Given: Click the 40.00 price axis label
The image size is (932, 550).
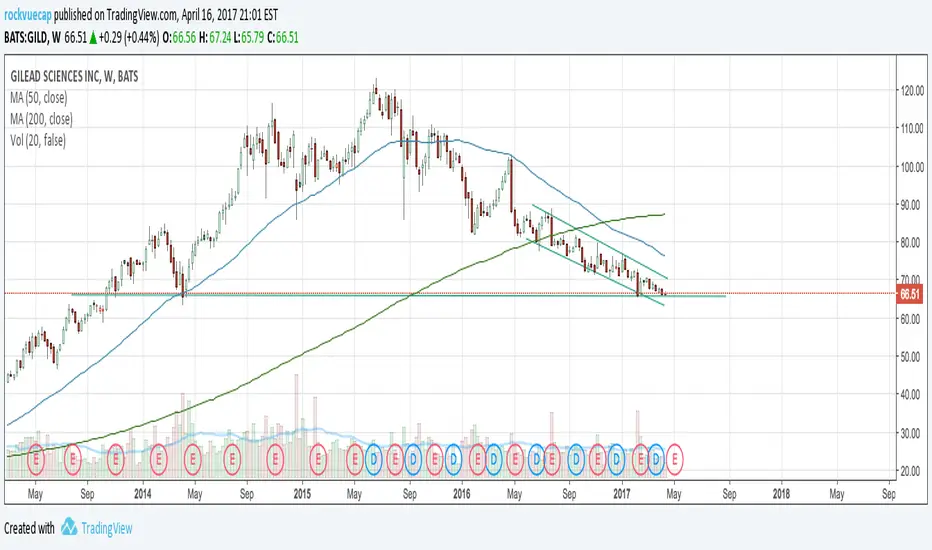Looking at the screenshot, I should pyautogui.click(x=912, y=395).
